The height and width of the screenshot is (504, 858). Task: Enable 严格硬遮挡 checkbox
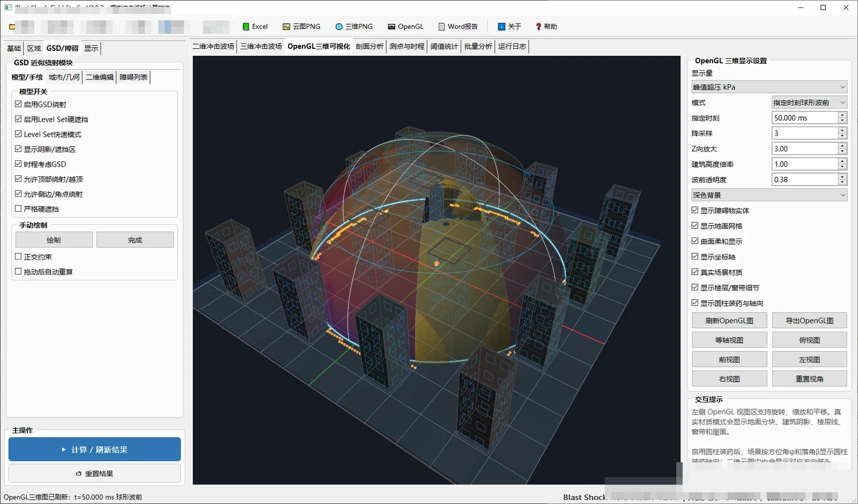(18, 209)
